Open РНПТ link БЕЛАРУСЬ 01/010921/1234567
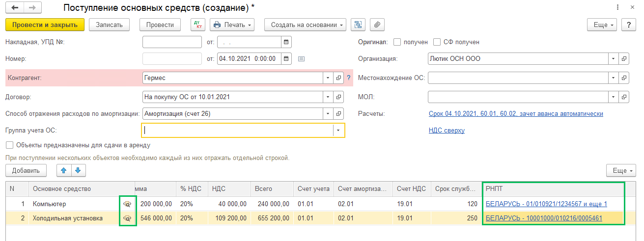Image resolution: width=644 pixels, height=241 pixels. (x=546, y=204)
